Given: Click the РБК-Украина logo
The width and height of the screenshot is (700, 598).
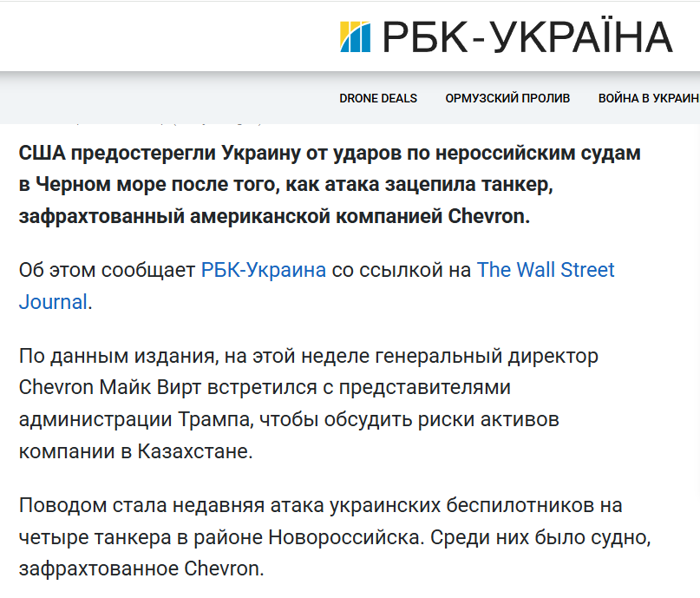Looking at the screenshot, I should click(507, 36).
